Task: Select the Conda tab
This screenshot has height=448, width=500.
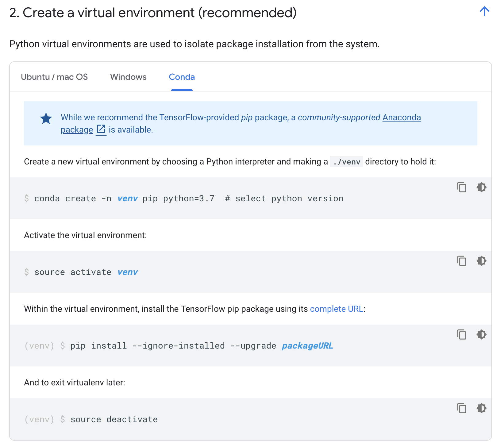Action: tap(182, 77)
